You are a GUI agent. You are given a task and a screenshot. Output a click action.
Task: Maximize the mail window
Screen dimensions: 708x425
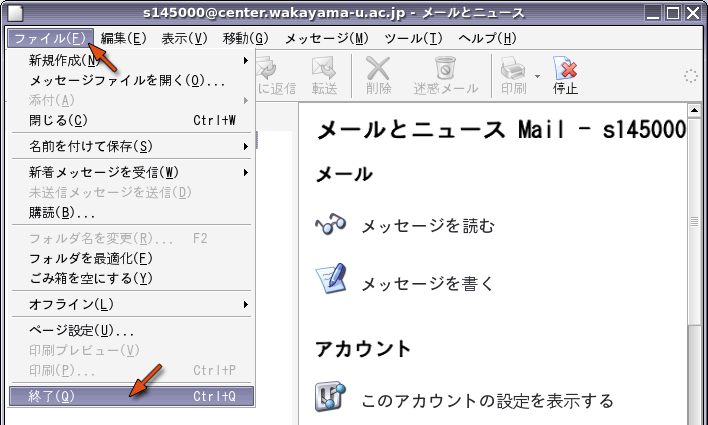[673, 13]
